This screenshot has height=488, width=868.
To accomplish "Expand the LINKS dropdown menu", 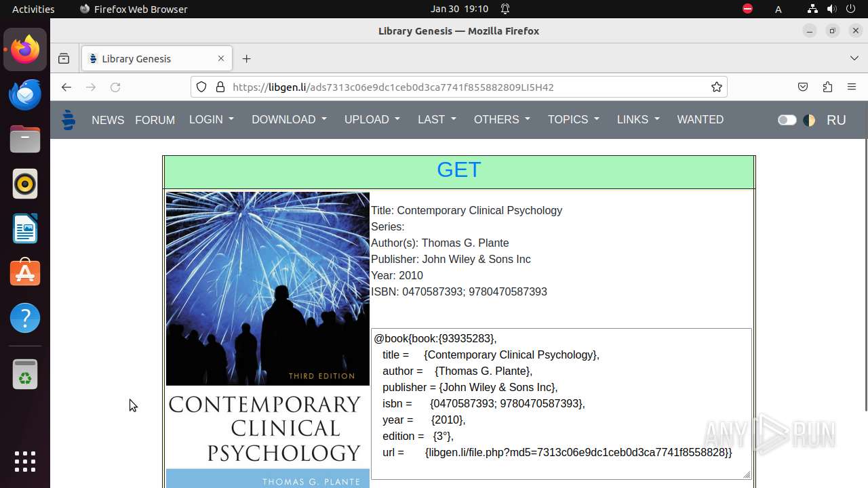I will (x=639, y=119).
